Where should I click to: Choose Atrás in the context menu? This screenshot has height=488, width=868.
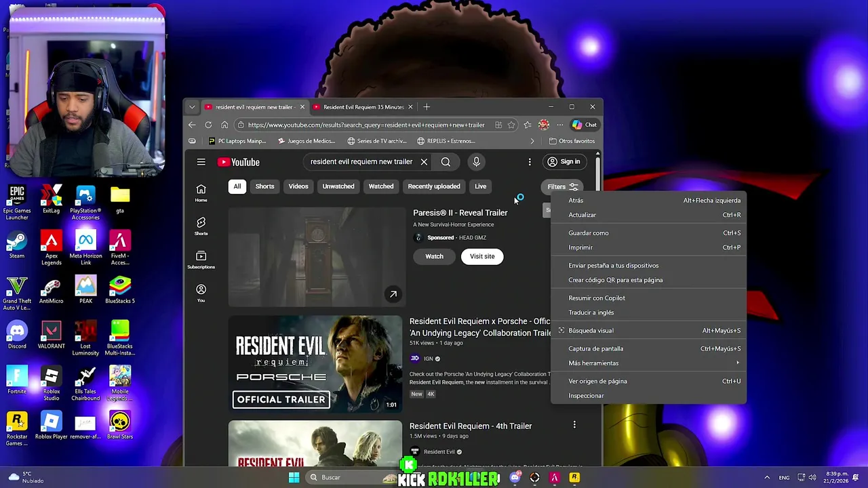(x=649, y=201)
